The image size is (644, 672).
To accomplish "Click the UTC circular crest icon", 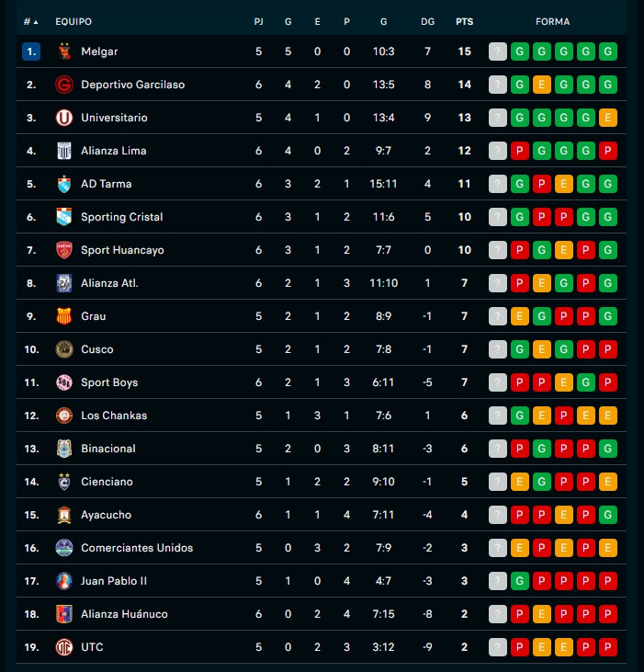I will coord(64,646).
